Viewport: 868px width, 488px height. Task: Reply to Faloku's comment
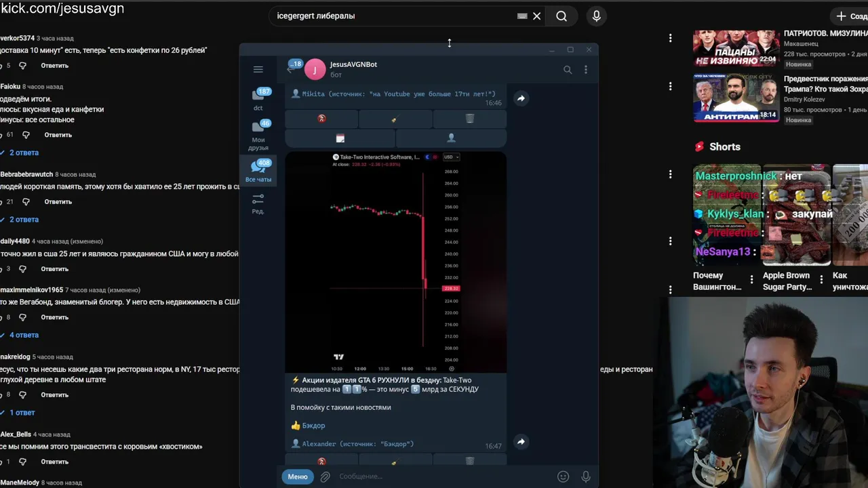[58, 135]
